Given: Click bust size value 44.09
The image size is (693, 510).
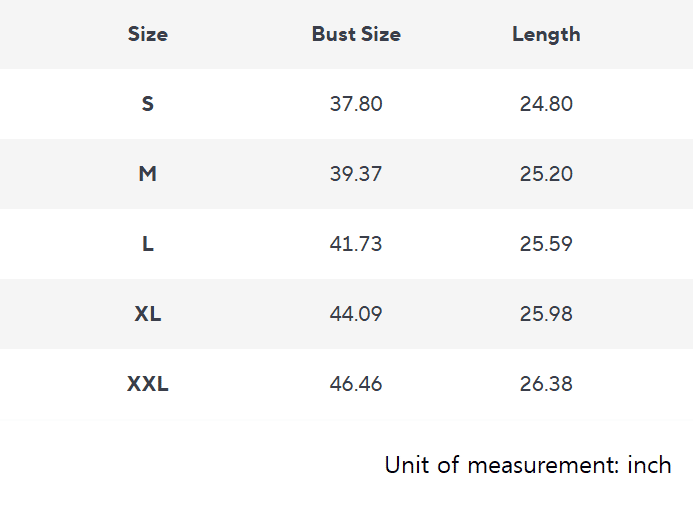Looking at the screenshot, I should coord(356,314).
